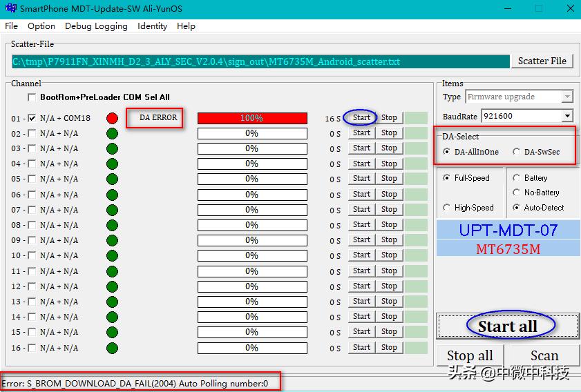Open the BaudRate 921600 dropdown

point(567,116)
